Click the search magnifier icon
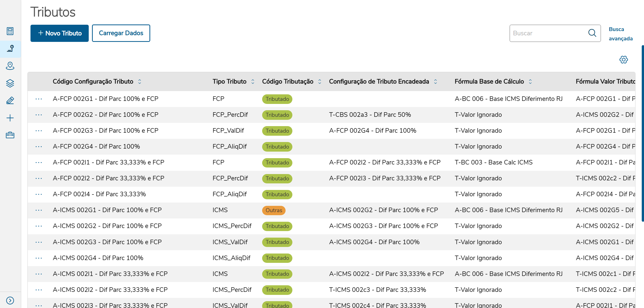 [x=592, y=33]
